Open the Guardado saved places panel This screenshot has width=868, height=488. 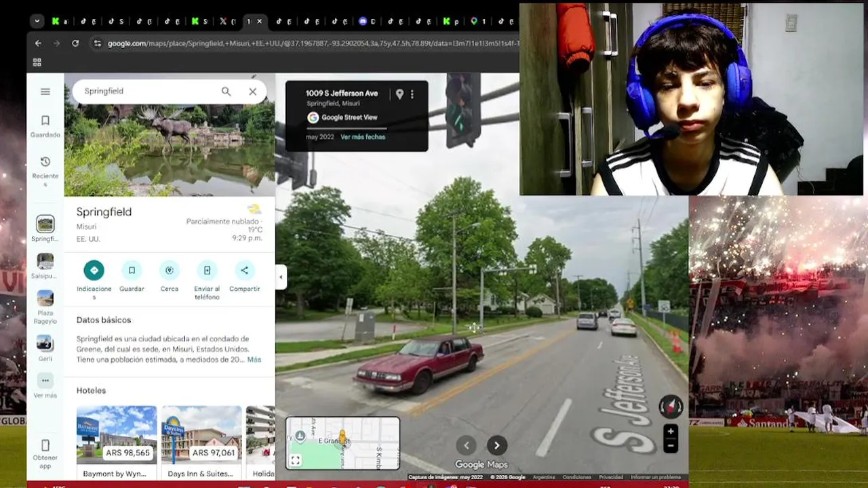45,125
